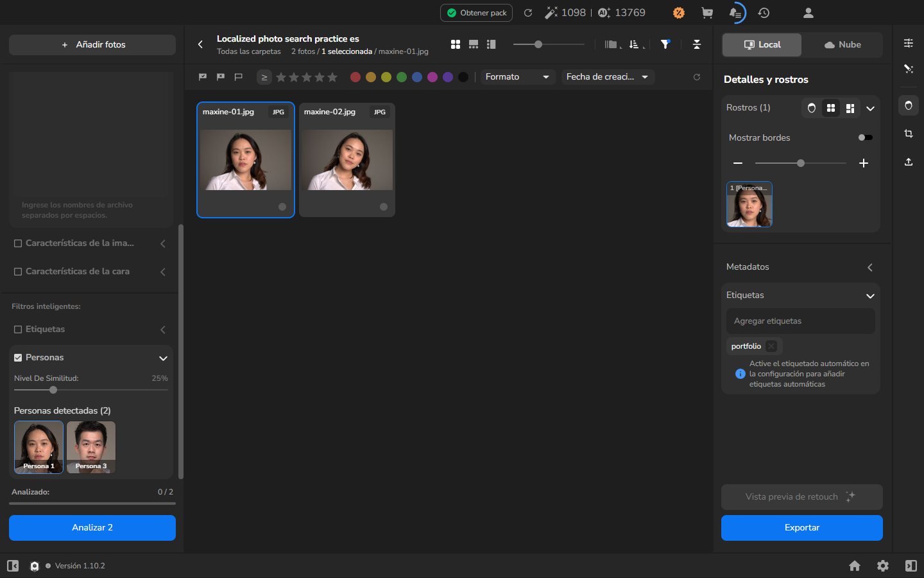924x578 pixels.
Task: Open the magic wand credits counter 1098
Action: (565, 13)
